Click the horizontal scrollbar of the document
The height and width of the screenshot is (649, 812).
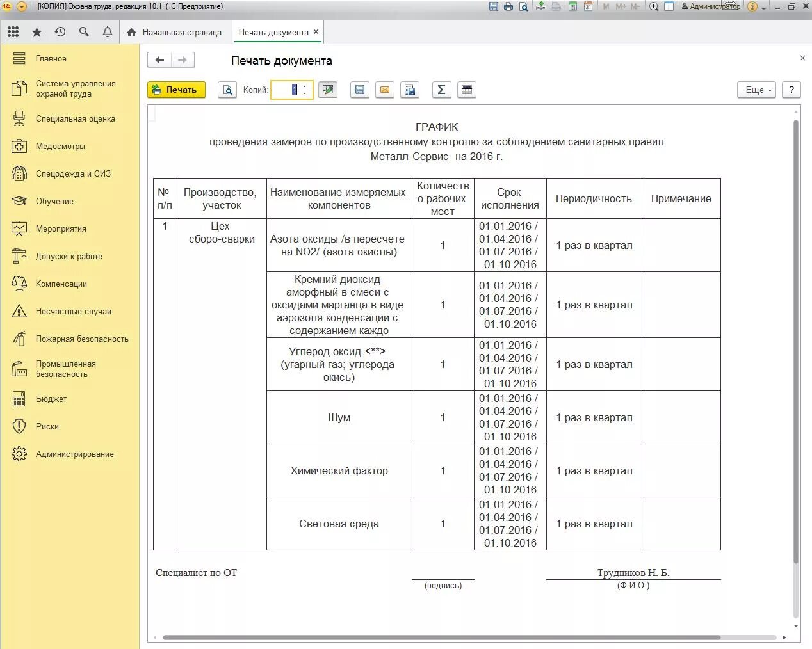(442, 637)
